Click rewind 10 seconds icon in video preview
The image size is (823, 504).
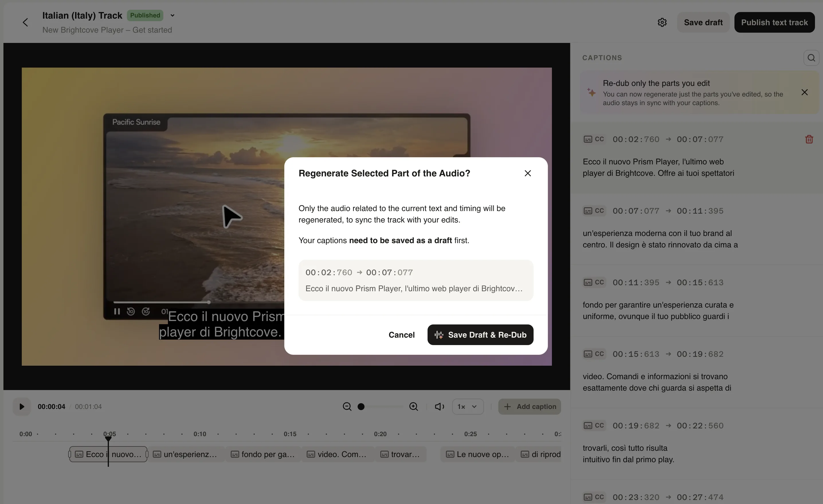point(131,311)
